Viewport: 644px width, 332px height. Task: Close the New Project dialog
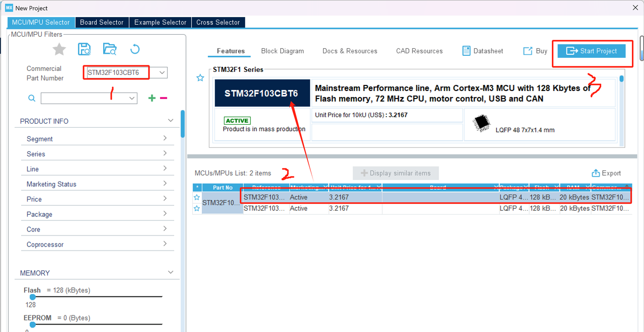click(635, 8)
